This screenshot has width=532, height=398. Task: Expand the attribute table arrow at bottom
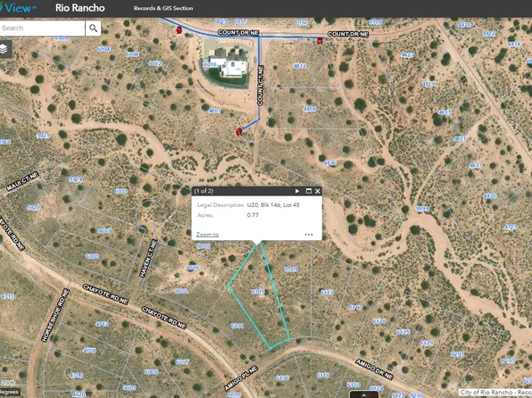[x=364, y=394]
